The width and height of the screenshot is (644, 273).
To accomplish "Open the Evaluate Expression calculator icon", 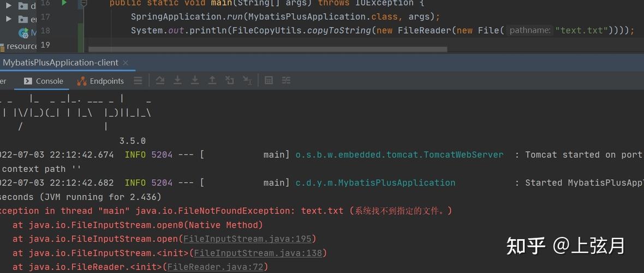I will 269,81.
